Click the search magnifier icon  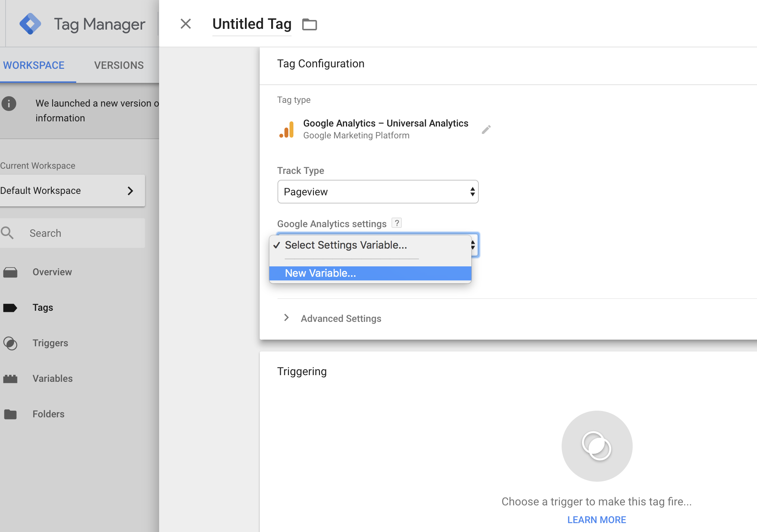click(7, 233)
